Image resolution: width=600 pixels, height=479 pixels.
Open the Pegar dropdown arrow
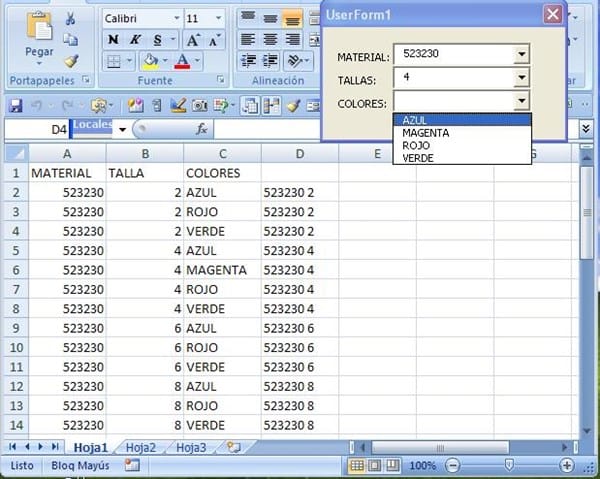click(x=39, y=64)
